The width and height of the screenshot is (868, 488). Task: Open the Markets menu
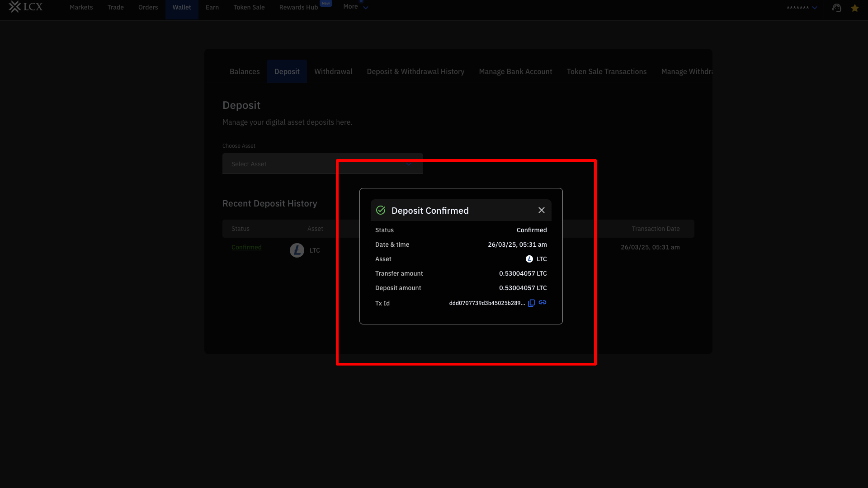click(81, 7)
